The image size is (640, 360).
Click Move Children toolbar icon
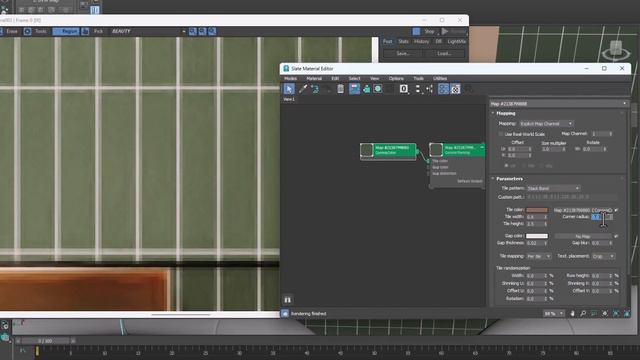pos(354,89)
